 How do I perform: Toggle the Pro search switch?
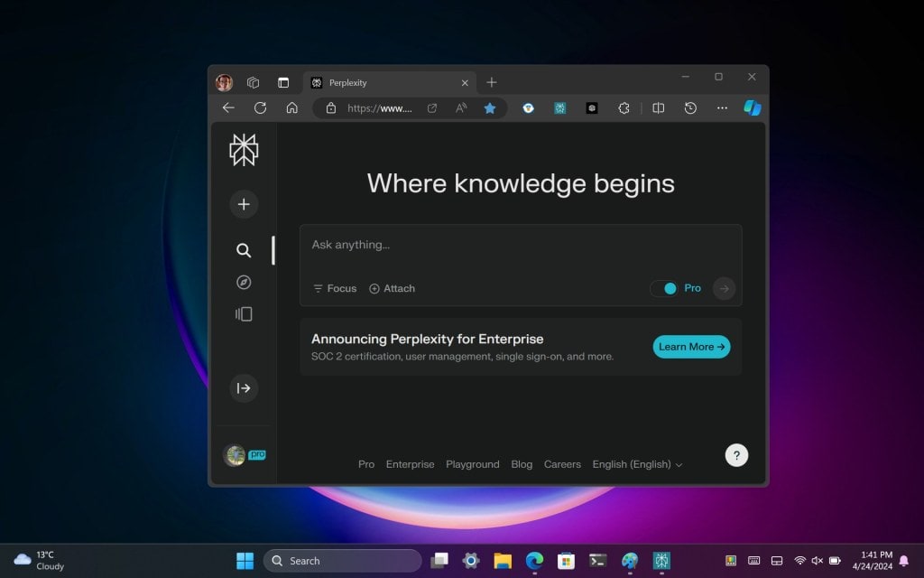669,288
